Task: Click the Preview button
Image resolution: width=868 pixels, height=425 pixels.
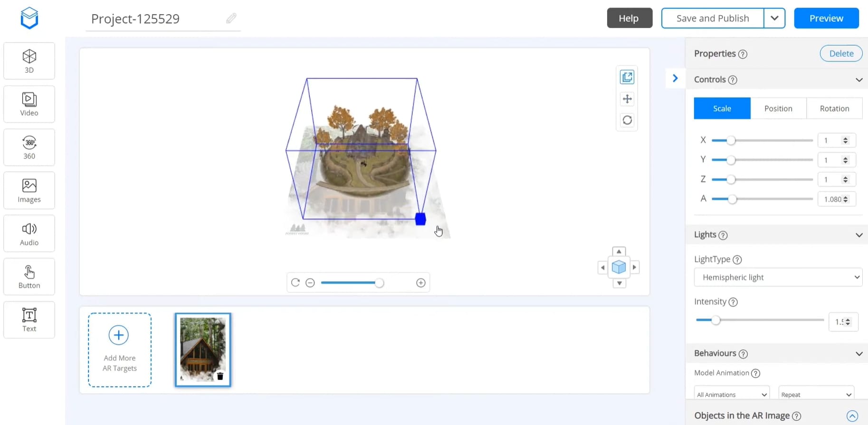Action: pyautogui.click(x=826, y=18)
